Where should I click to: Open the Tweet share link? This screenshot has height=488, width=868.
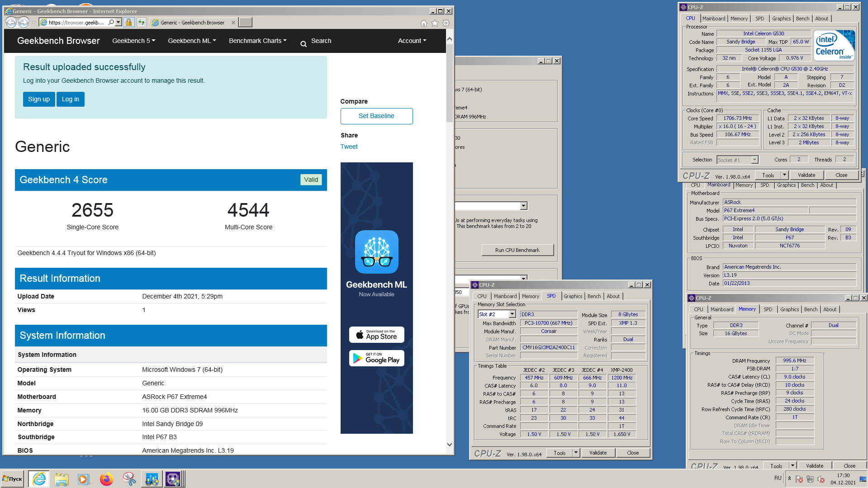point(349,147)
